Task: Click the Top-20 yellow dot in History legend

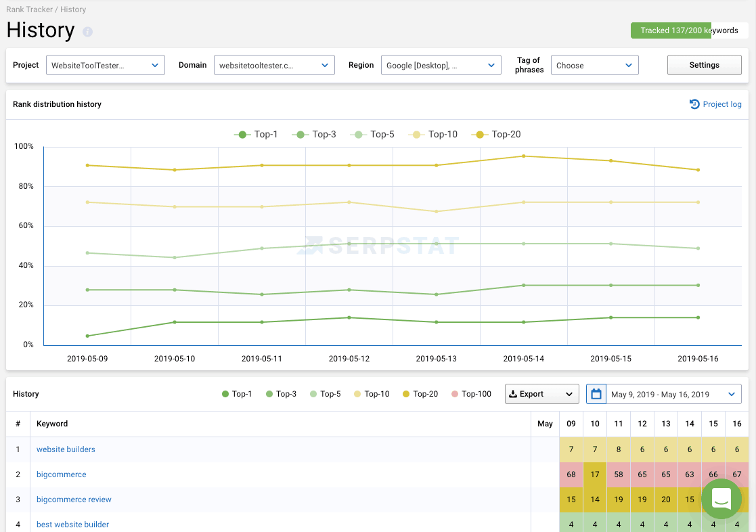Action: (406, 394)
